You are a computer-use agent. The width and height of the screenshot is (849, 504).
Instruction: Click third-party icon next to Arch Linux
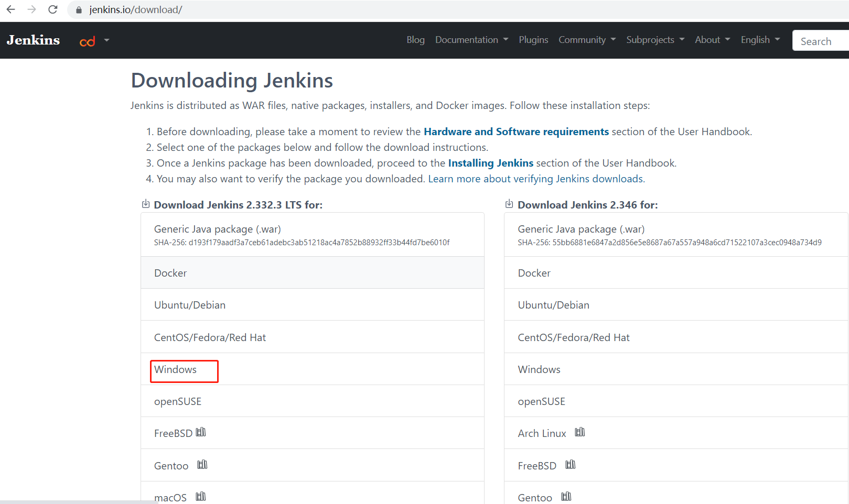[580, 432]
